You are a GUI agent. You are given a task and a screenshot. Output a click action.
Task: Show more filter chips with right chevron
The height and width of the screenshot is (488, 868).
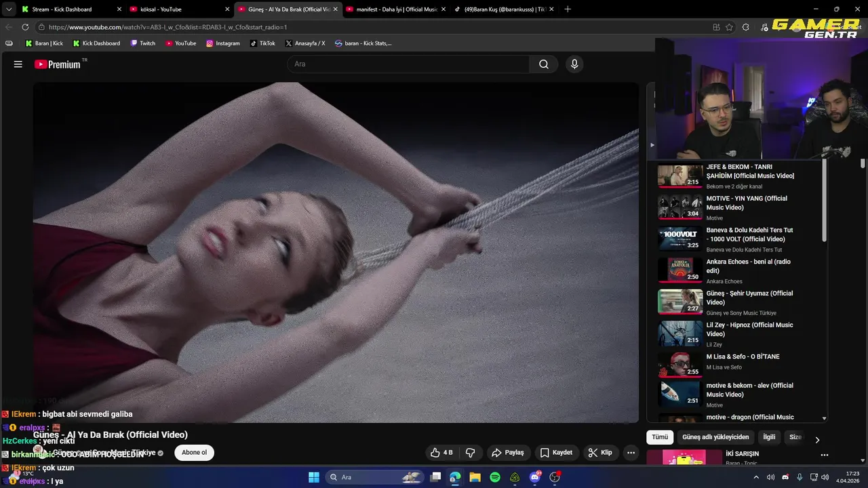(x=817, y=439)
